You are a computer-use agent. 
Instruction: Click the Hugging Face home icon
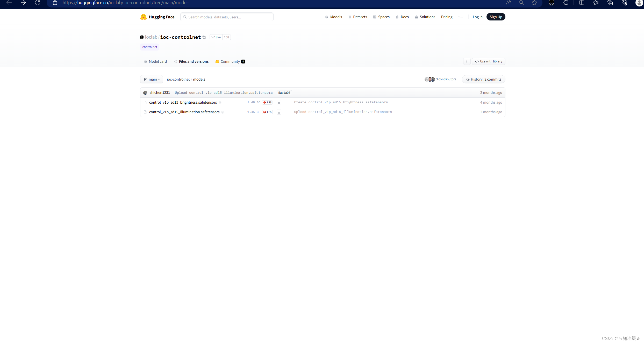[144, 17]
